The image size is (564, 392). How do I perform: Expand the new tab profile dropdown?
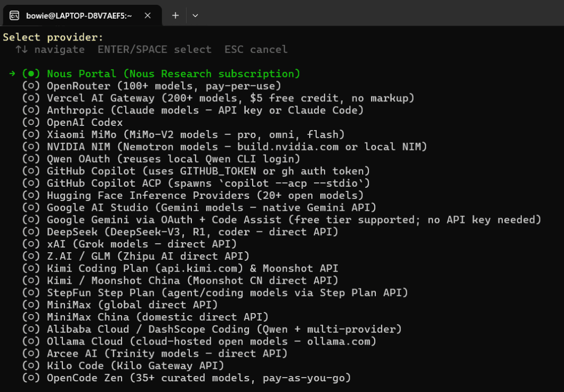pos(195,15)
